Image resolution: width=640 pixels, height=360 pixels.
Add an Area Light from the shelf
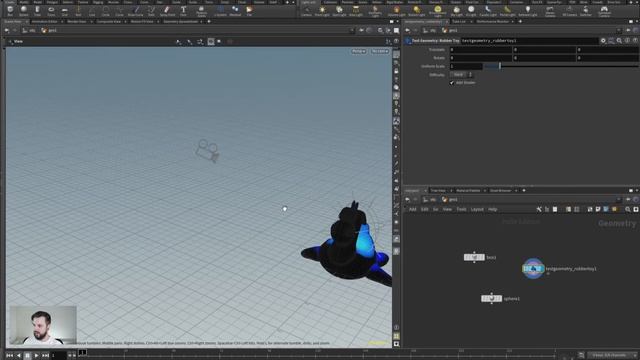[x=356, y=11]
